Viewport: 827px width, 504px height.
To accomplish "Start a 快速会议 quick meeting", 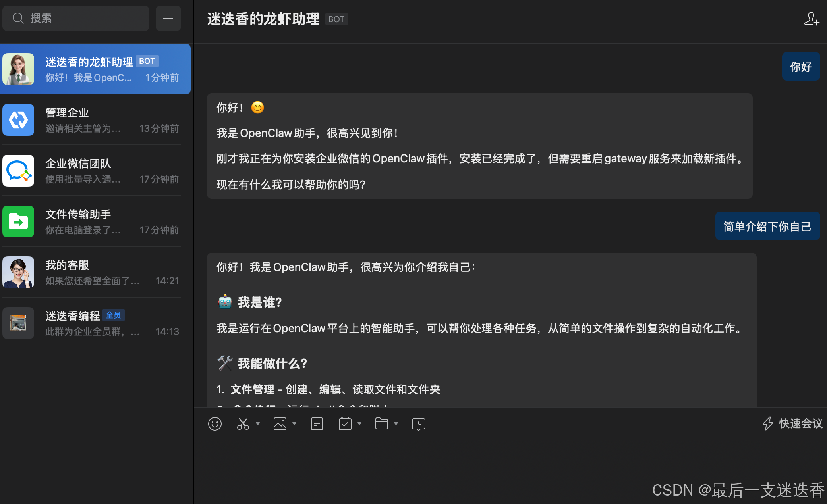I will point(792,423).
